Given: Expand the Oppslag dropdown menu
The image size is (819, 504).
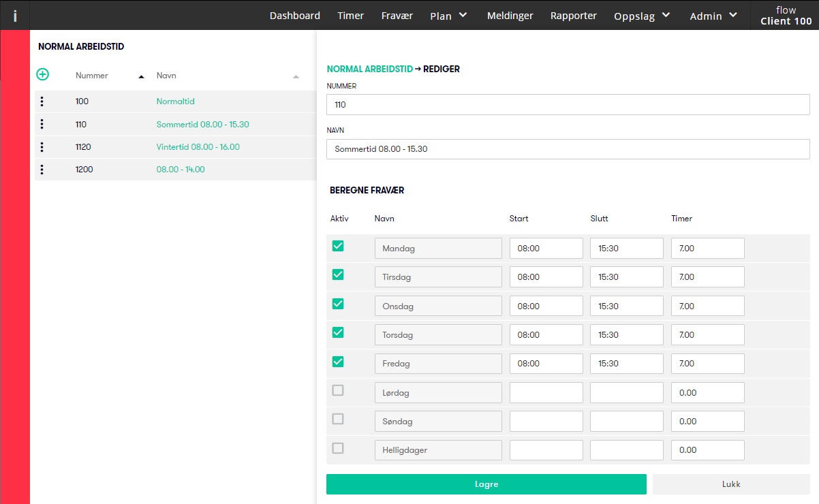Looking at the screenshot, I should click(x=643, y=15).
